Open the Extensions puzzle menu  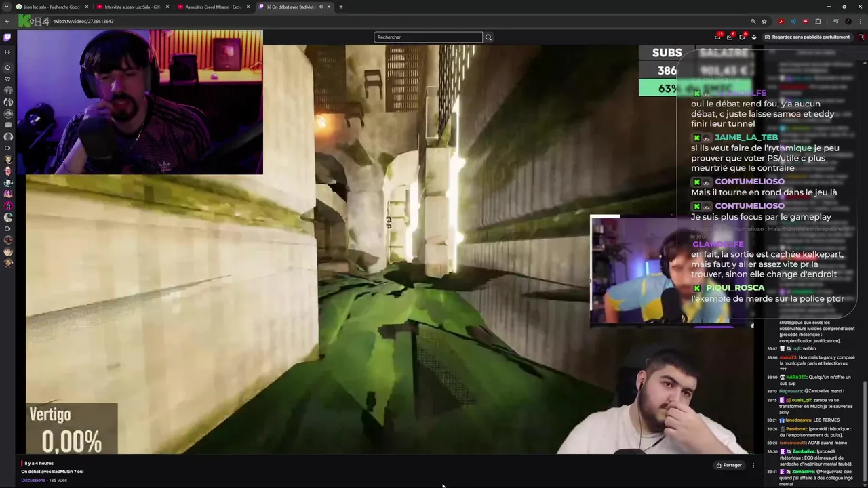coord(818,21)
